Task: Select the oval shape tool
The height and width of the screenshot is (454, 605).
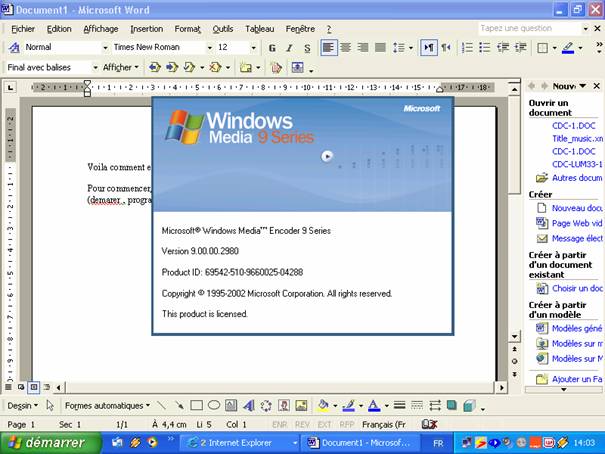Action: (214, 405)
